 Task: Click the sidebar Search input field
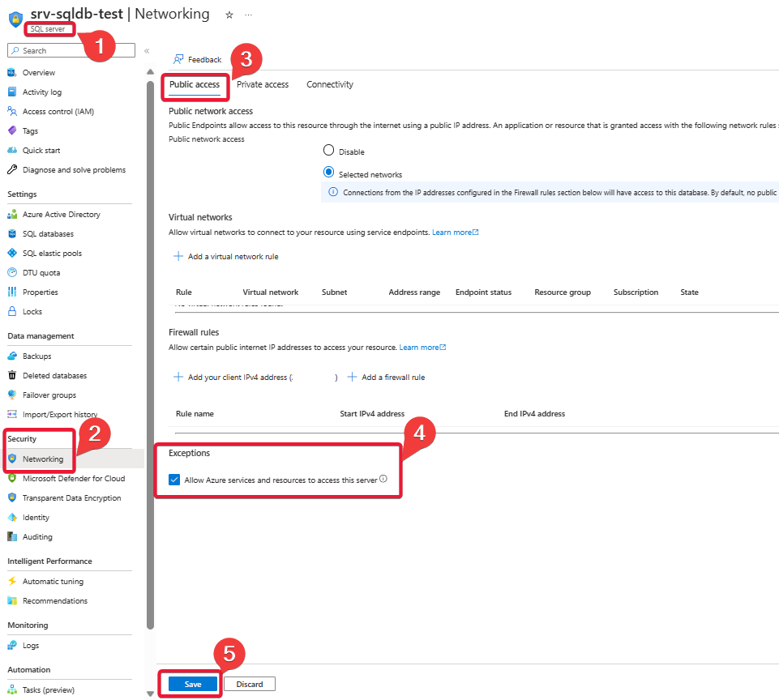coord(71,51)
